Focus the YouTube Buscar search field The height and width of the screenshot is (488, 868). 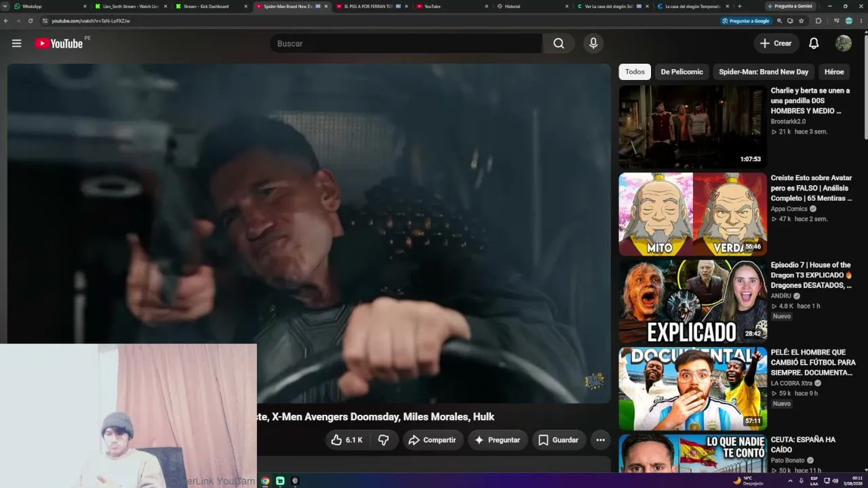406,43
